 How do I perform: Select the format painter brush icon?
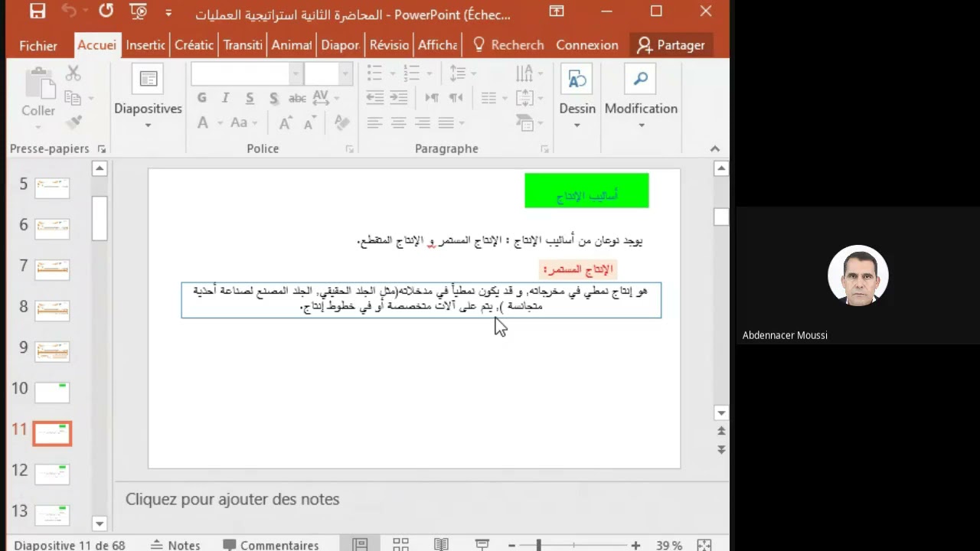click(x=73, y=122)
